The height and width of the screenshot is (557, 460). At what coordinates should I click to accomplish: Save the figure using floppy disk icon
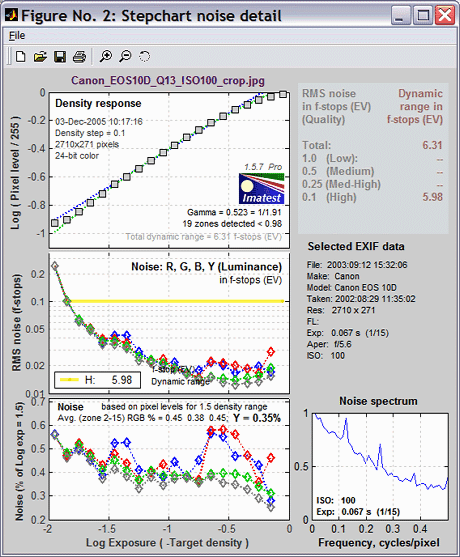[60, 56]
